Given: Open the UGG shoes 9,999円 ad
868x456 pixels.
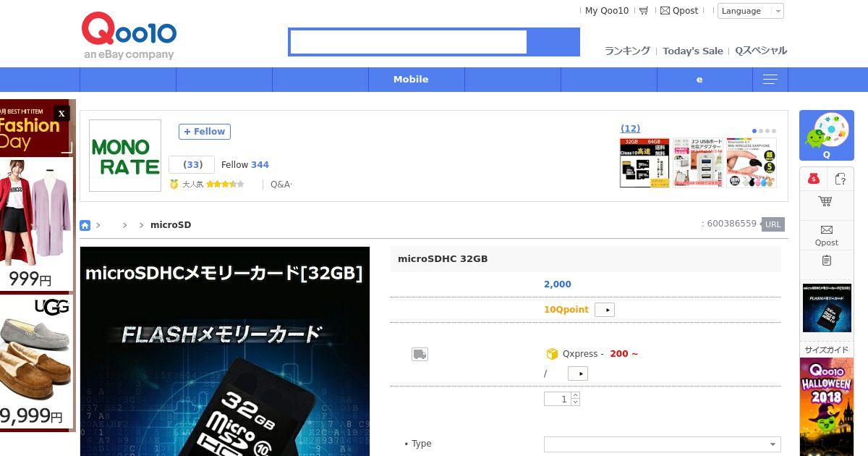Looking at the screenshot, I should point(36,362).
